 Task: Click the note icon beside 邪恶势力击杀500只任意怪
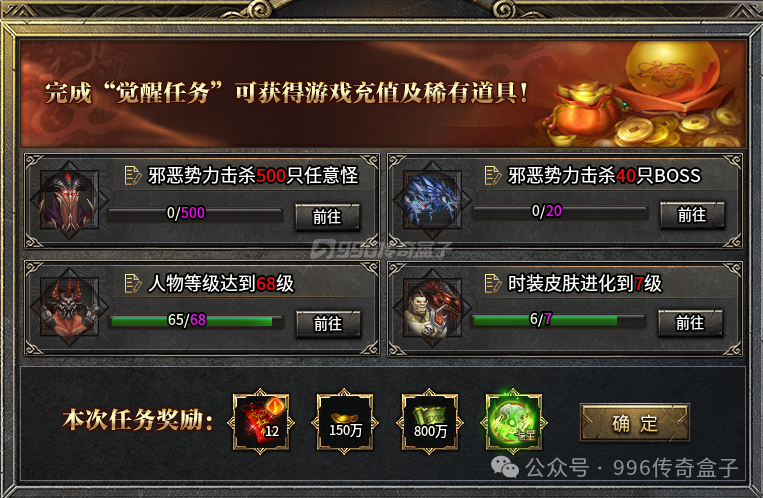coord(132,176)
